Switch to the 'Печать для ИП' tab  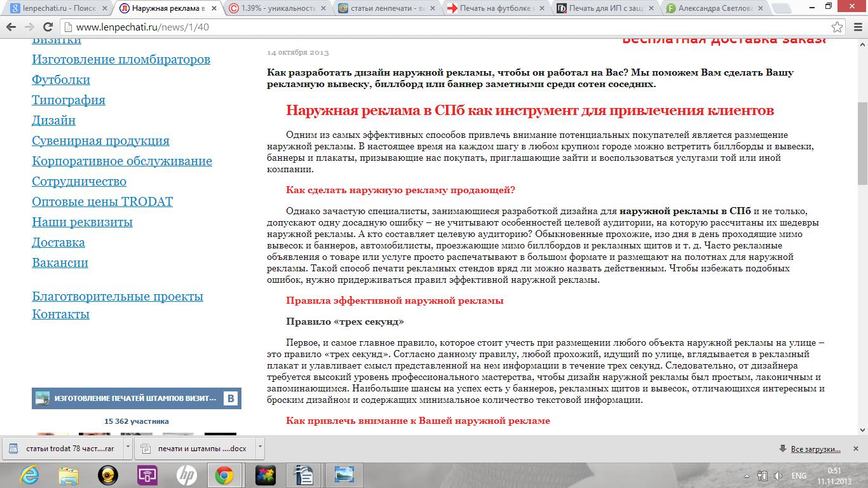coord(606,9)
